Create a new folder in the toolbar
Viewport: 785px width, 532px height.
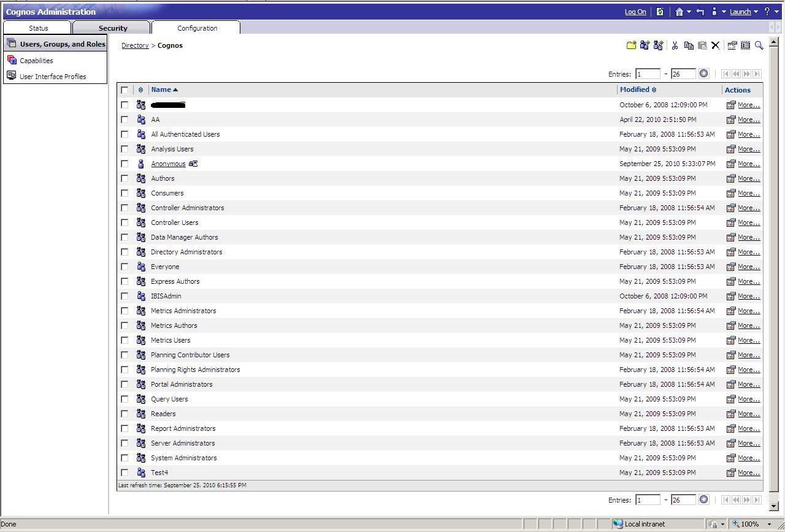632,45
